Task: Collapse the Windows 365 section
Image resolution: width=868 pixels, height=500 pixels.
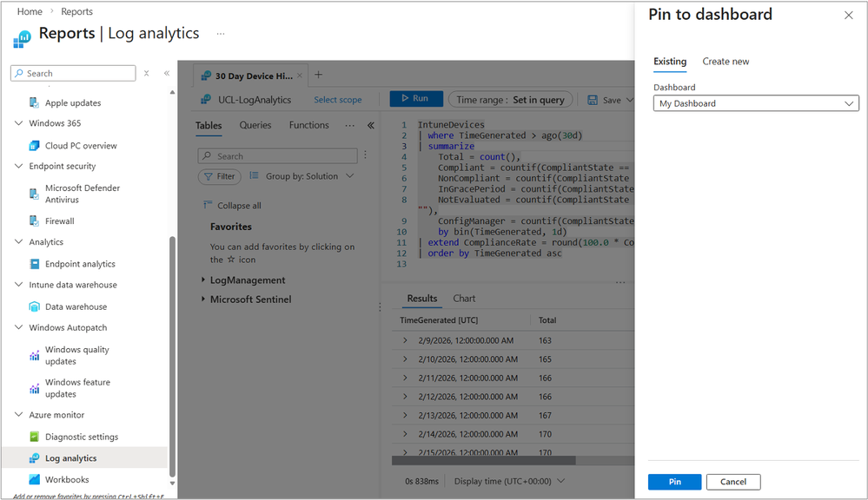Action: coord(19,123)
